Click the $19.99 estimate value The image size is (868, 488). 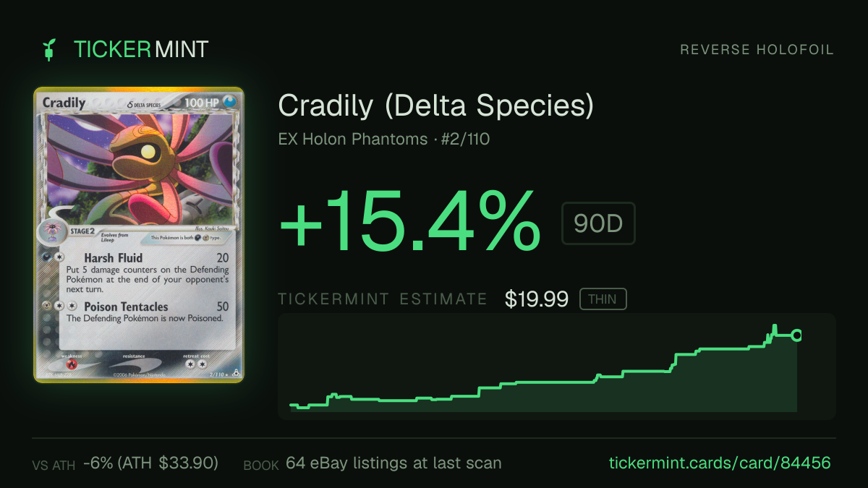(x=537, y=299)
